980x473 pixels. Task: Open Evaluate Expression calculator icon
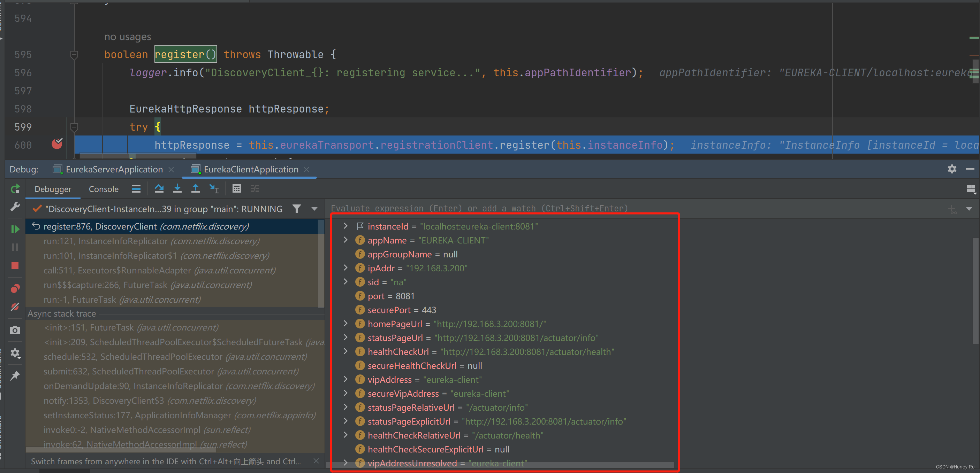coord(237,188)
